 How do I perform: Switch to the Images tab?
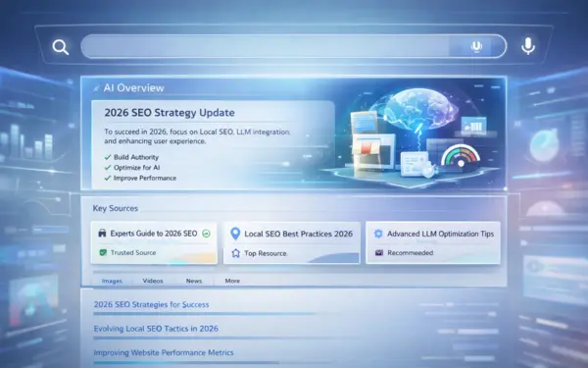pos(112,281)
